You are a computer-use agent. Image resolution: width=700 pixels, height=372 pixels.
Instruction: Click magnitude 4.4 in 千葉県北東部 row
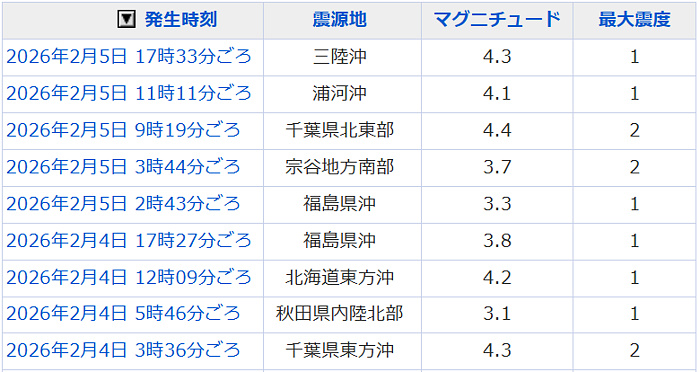(x=497, y=130)
